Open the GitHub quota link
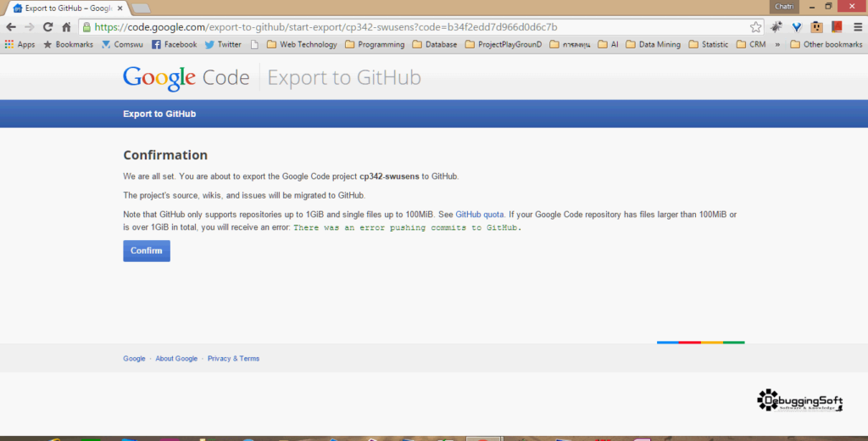 pyautogui.click(x=480, y=215)
